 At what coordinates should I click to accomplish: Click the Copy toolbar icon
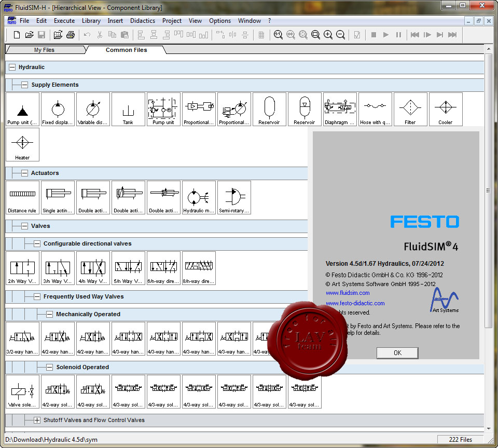click(112, 35)
